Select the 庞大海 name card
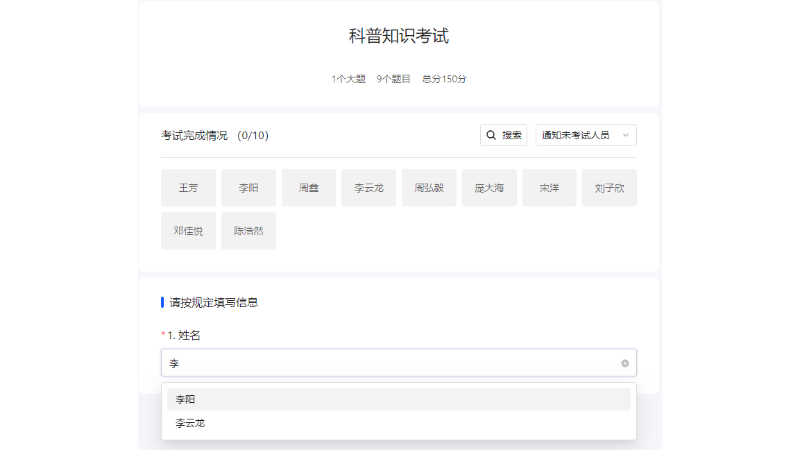The width and height of the screenshot is (800, 450). tap(489, 188)
